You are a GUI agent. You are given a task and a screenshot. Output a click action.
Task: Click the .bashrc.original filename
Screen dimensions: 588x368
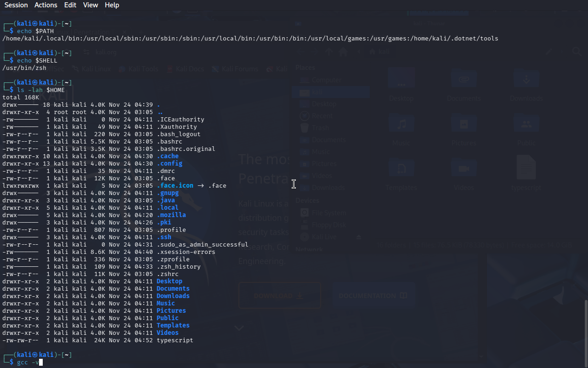[x=186, y=149]
